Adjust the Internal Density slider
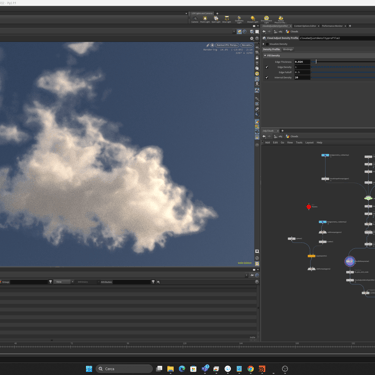Image resolution: width=375 pixels, height=375 pixels. point(343,77)
